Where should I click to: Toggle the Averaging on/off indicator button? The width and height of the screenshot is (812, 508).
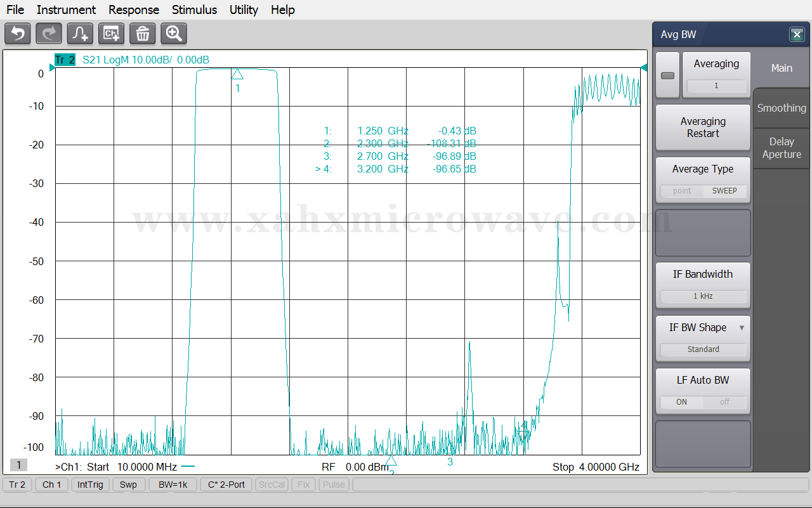point(667,75)
